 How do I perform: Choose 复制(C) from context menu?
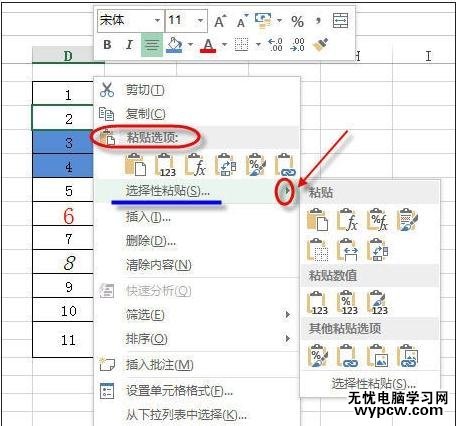197,114
